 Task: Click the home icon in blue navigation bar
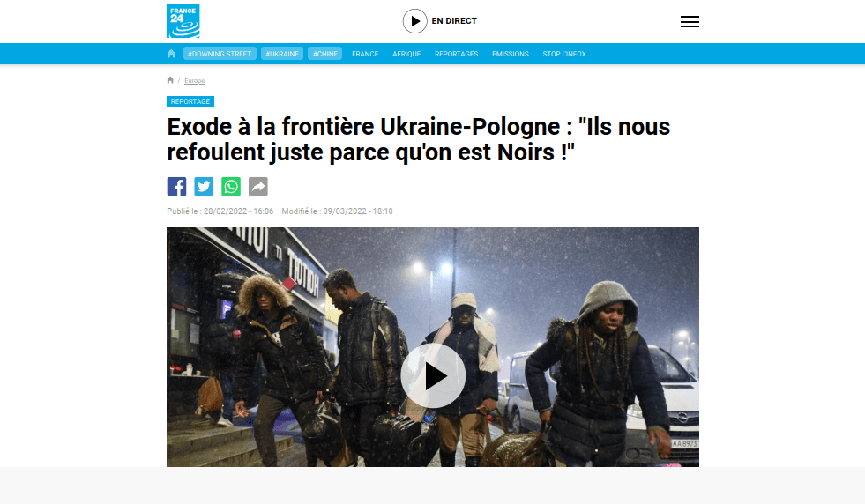(x=171, y=54)
